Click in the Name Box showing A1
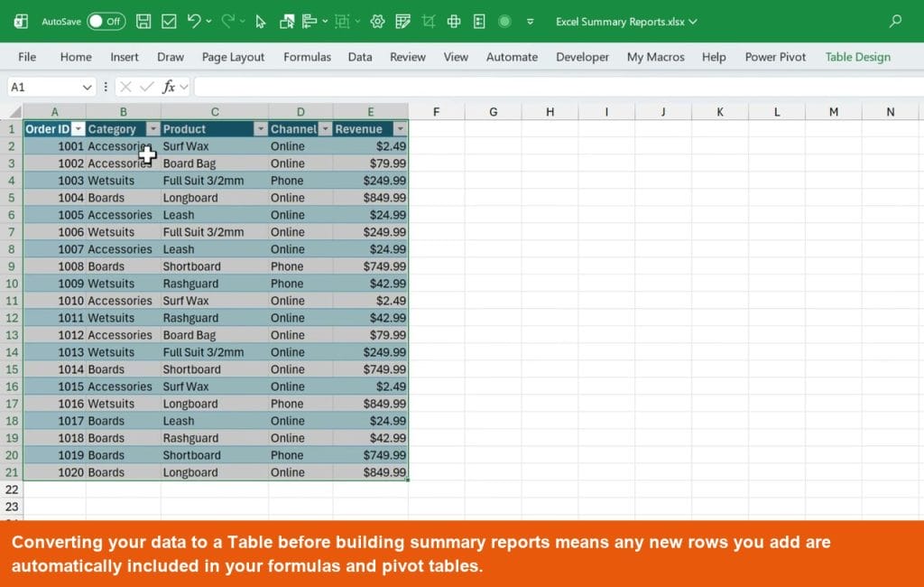924x587 pixels. (44, 88)
